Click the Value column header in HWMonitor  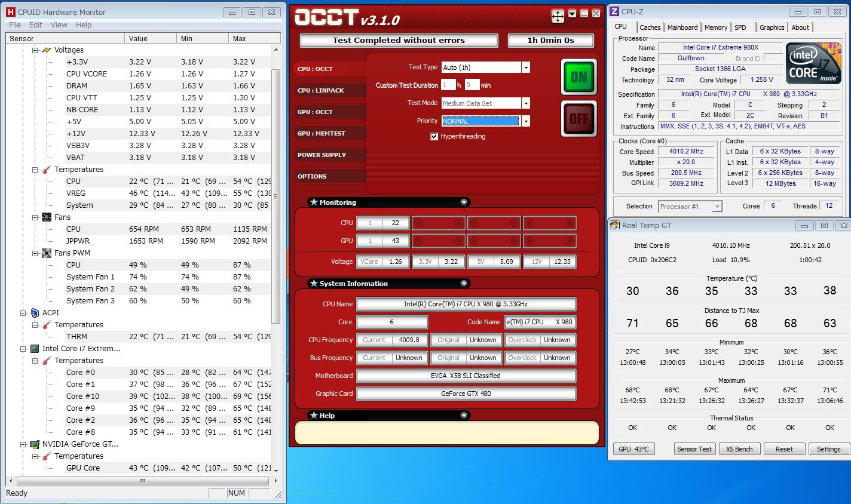pos(152,38)
